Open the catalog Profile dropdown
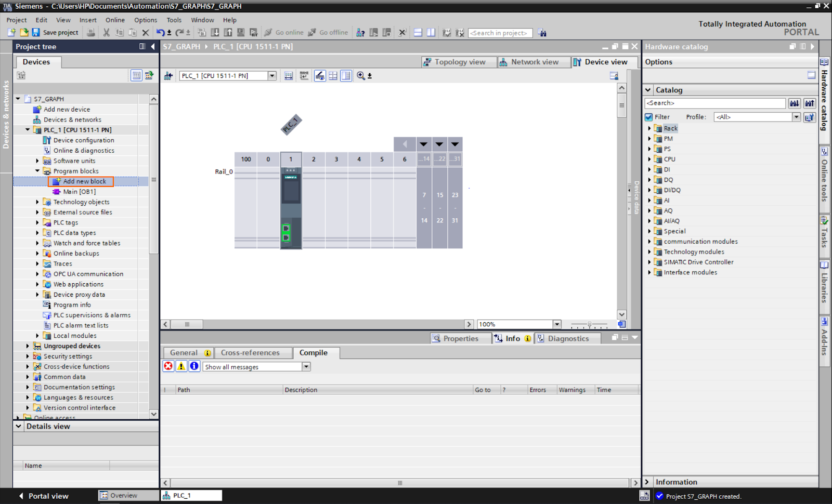 [x=796, y=117]
